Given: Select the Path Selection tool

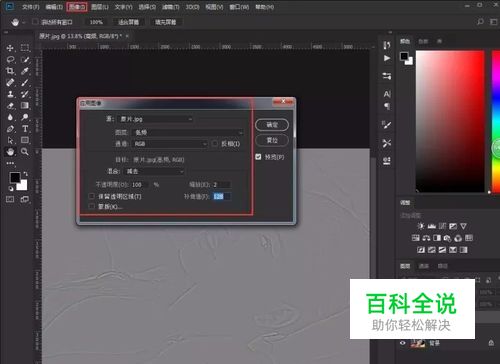Looking at the screenshot, I should (10, 140).
